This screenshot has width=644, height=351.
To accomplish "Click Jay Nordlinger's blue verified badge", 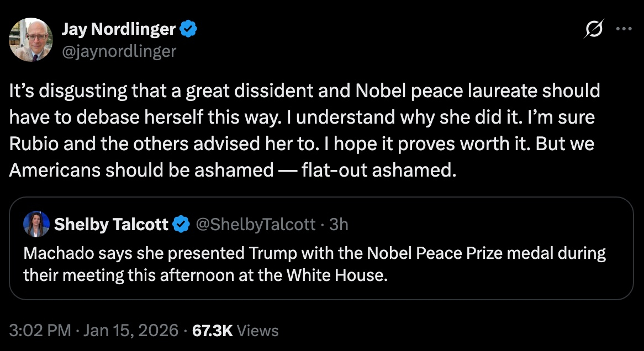I will click(189, 30).
